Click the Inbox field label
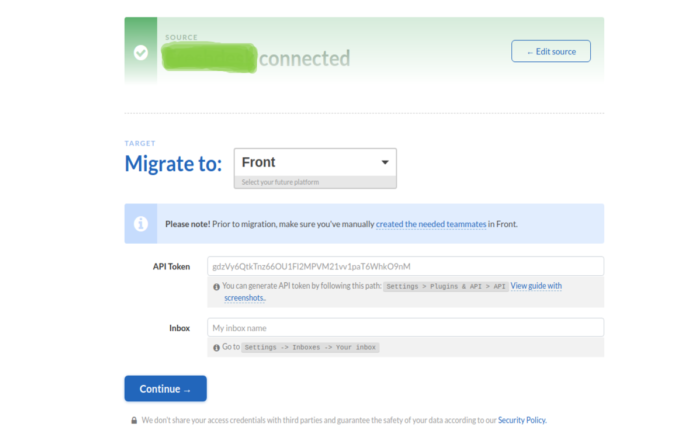Viewport: 700px width, 444px height. pyautogui.click(x=179, y=328)
